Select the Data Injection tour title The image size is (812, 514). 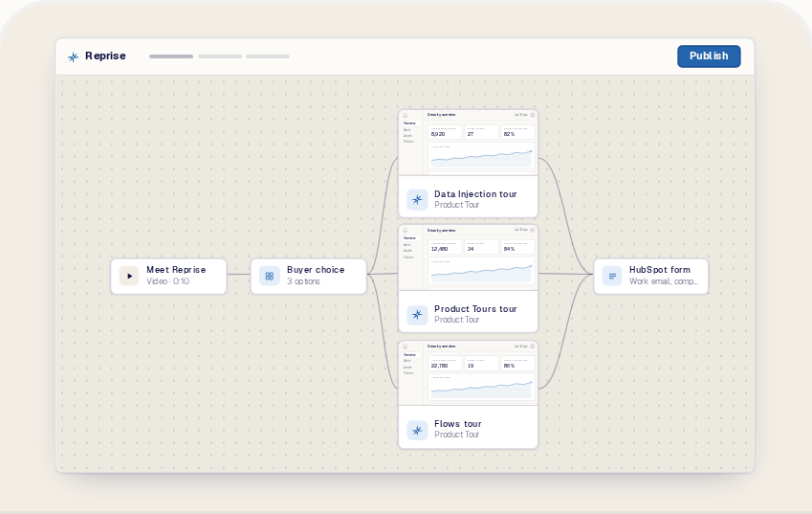(x=475, y=194)
